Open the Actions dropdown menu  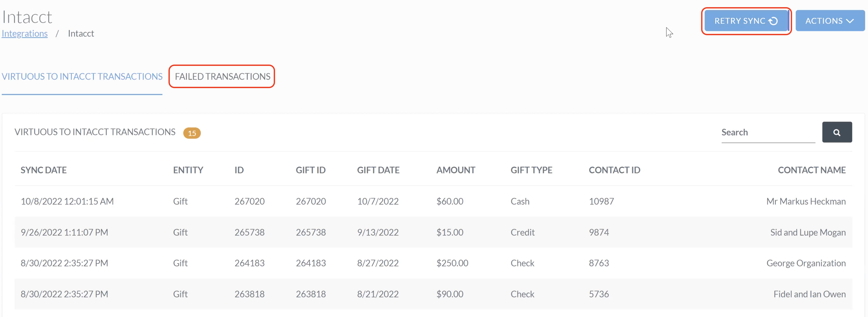click(830, 21)
